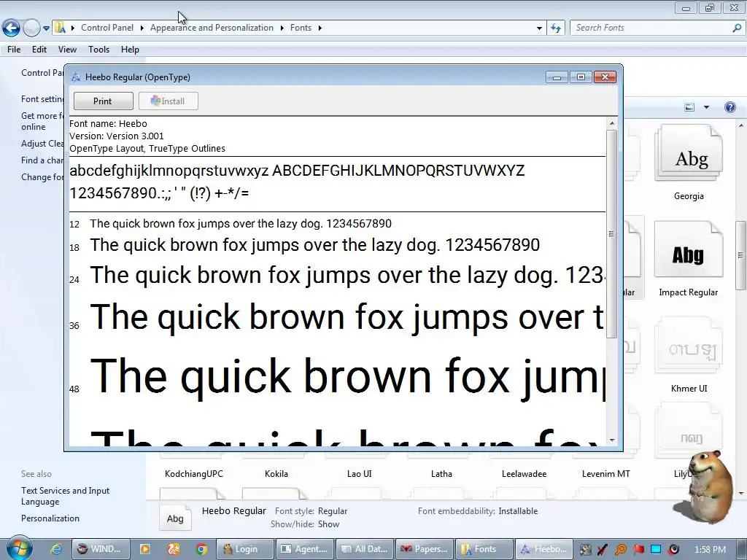
Task: Open Internet Explorer from taskbar
Action: tap(56, 549)
